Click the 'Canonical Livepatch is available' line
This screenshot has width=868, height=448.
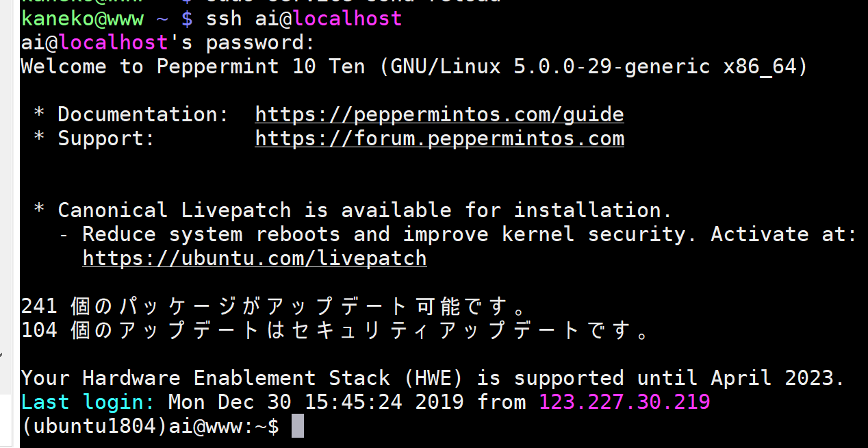click(x=353, y=210)
